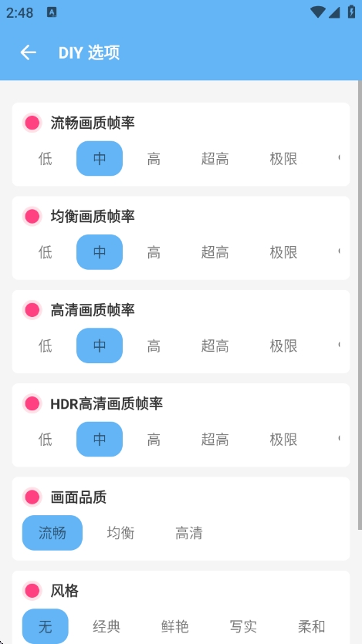Select 高 for HDR高清画质帧率

[154, 440]
